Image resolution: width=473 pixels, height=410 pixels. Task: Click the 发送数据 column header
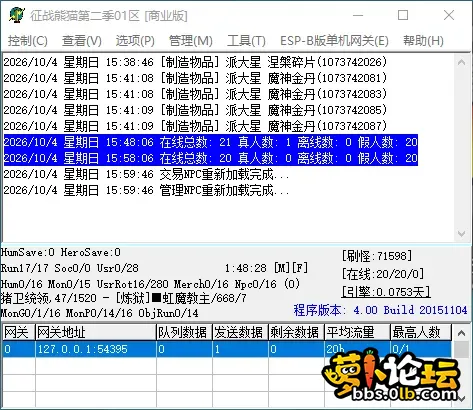point(240,332)
